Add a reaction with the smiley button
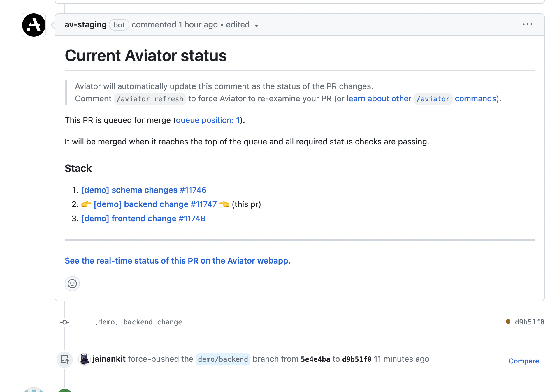Image resolution: width=548 pixels, height=392 pixels. click(72, 284)
